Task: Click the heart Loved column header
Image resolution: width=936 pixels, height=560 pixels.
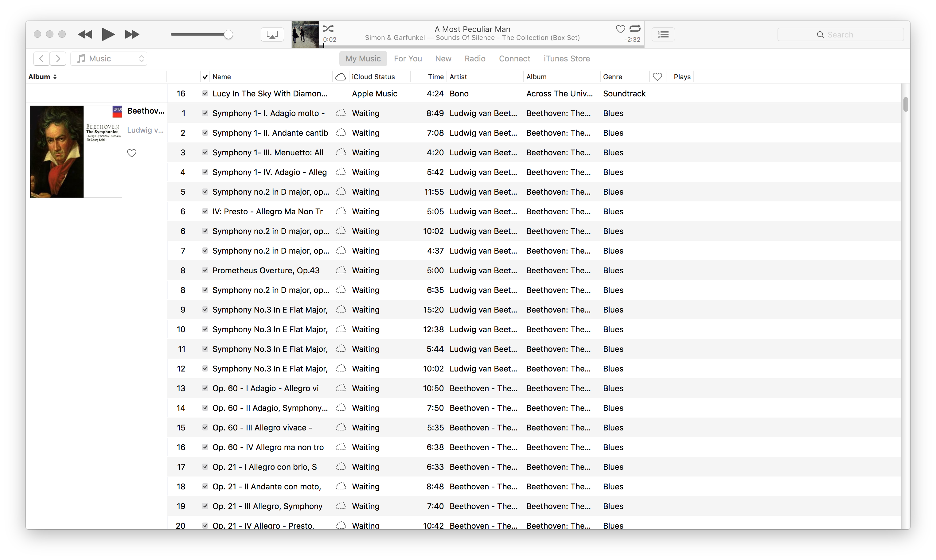Action: coord(657,77)
